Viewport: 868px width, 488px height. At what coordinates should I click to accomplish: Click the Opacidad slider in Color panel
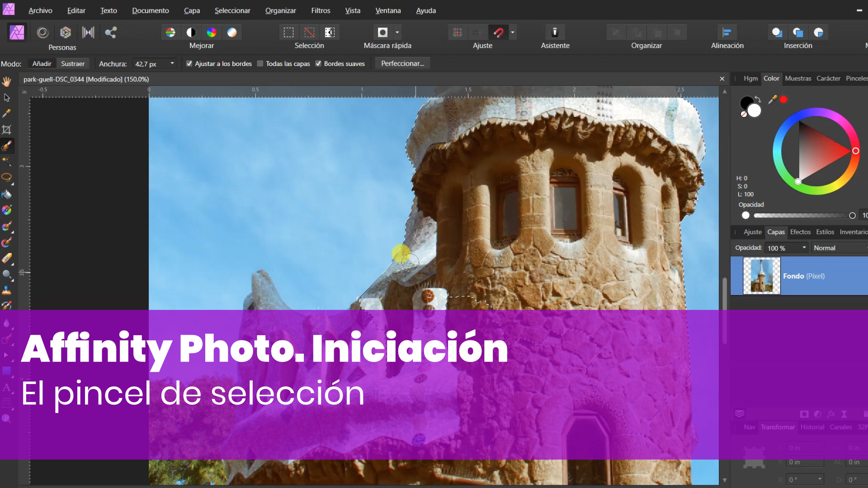tap(802, 216)
